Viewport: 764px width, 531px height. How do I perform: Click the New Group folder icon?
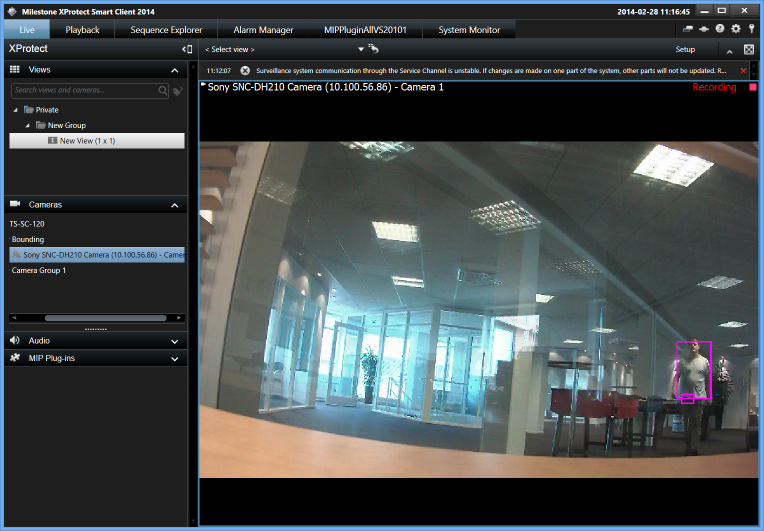coord(41,125)
